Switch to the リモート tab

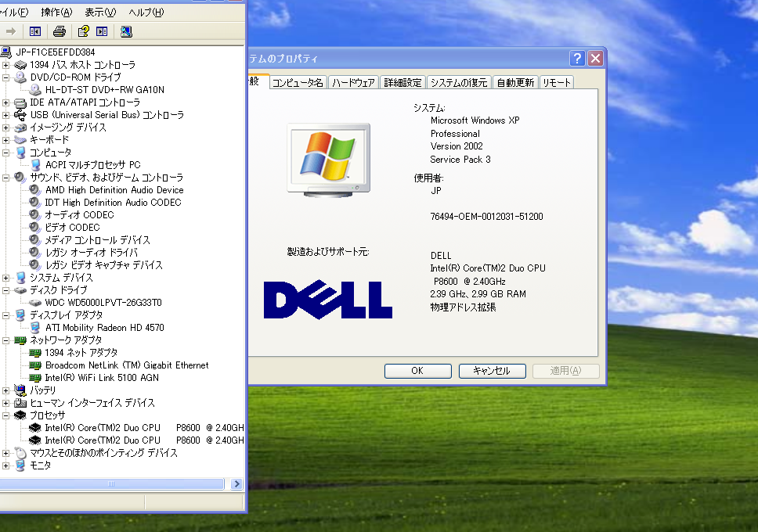557,83
